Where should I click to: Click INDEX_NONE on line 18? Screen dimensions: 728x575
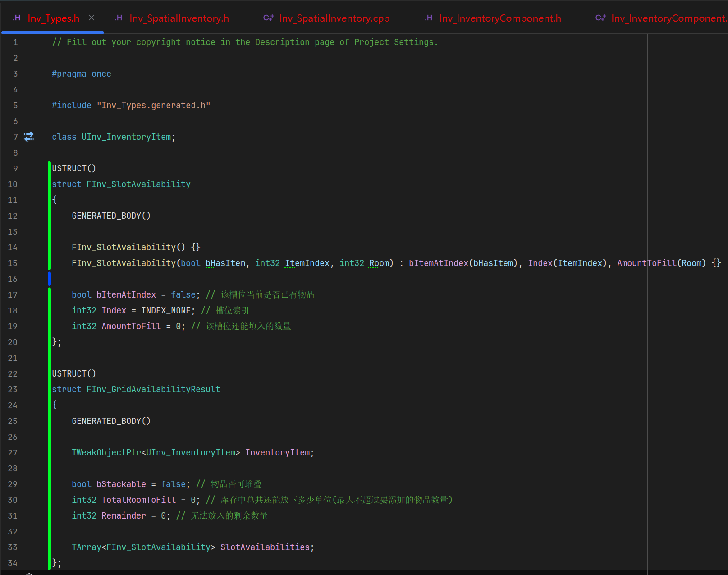(x=166, y=311)
